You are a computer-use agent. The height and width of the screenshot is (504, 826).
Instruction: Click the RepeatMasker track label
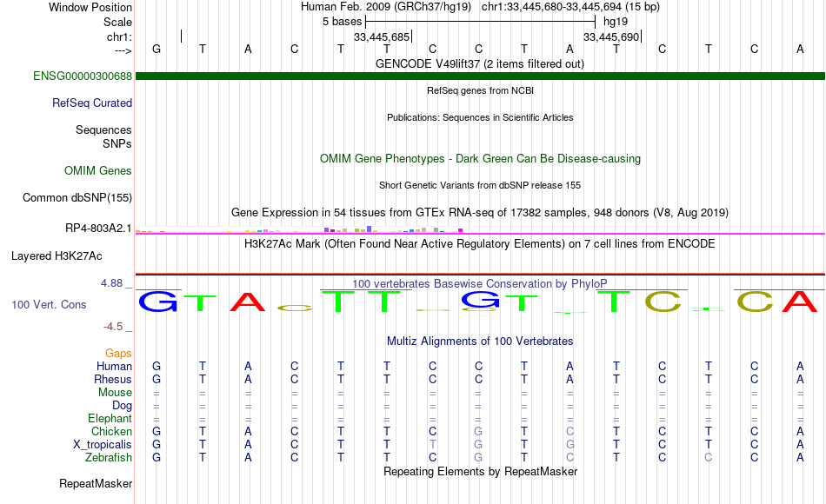tap(96, 483)
